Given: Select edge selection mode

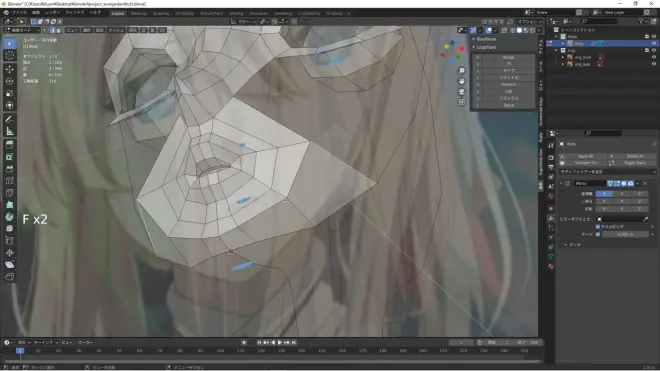Looking at the screenshot, I should 52,30.
